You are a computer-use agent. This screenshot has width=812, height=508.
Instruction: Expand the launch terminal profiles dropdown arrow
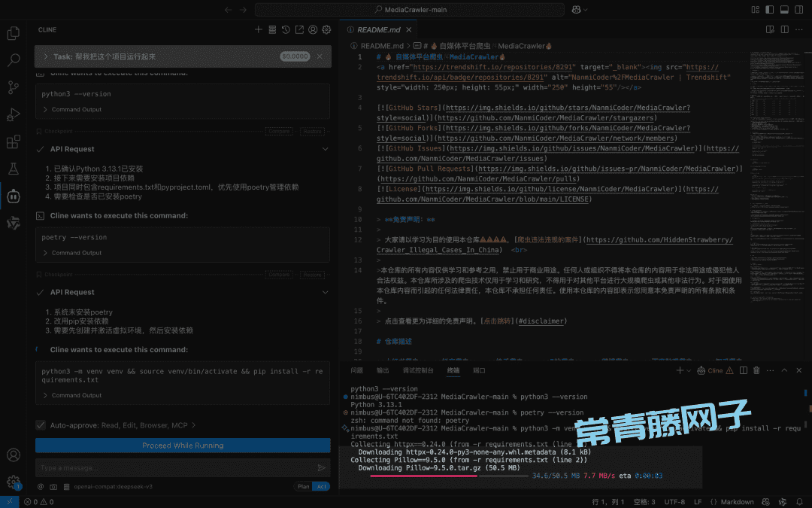click(x=689, y=370)
